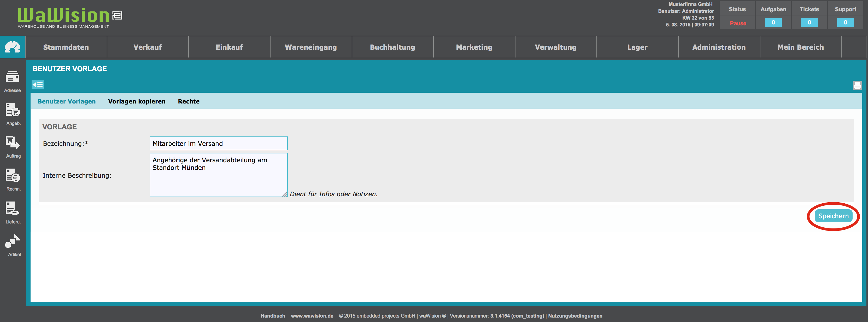868x322 pixels.
Task: Focus the Bezeichnung text field
Action: (218, 143)
